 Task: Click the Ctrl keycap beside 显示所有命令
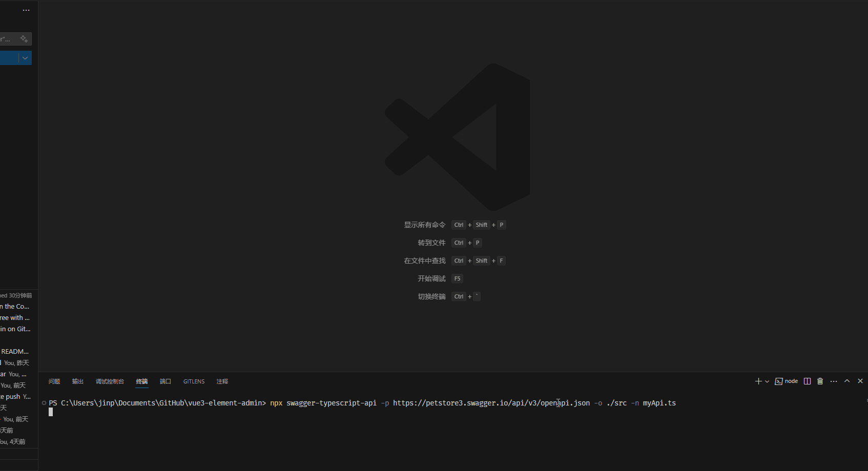459,225
